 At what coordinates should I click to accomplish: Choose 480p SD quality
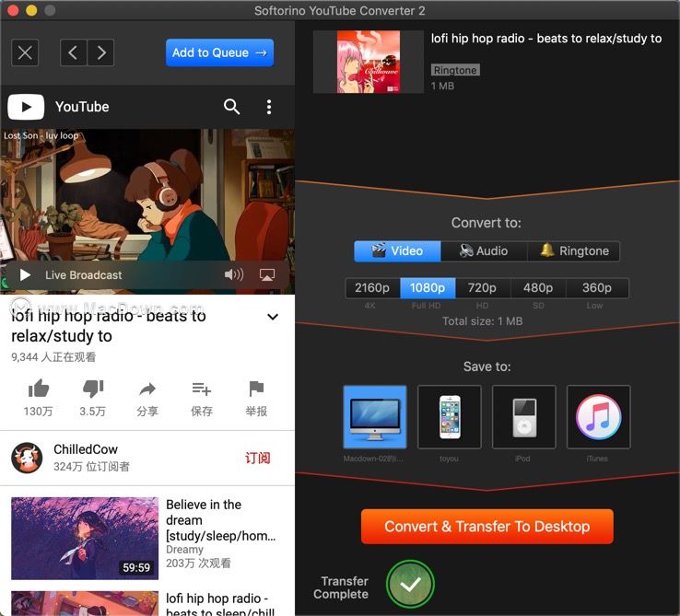pos(538,288)
